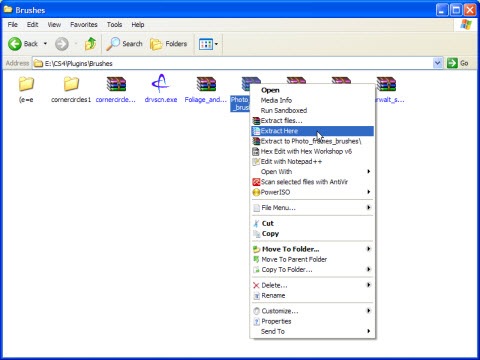Screen dimensions: 480x360
Task: Choose Copy in context menu
Action: click(312, 234)
